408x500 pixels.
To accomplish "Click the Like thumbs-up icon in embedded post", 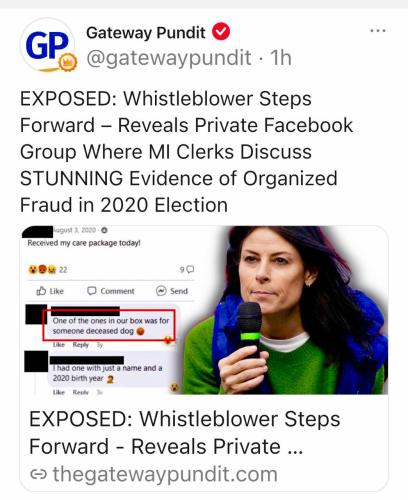I will (41, 291).
